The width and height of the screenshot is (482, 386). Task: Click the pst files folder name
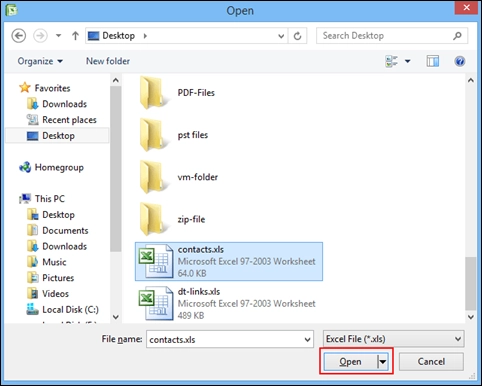point(193,135)
